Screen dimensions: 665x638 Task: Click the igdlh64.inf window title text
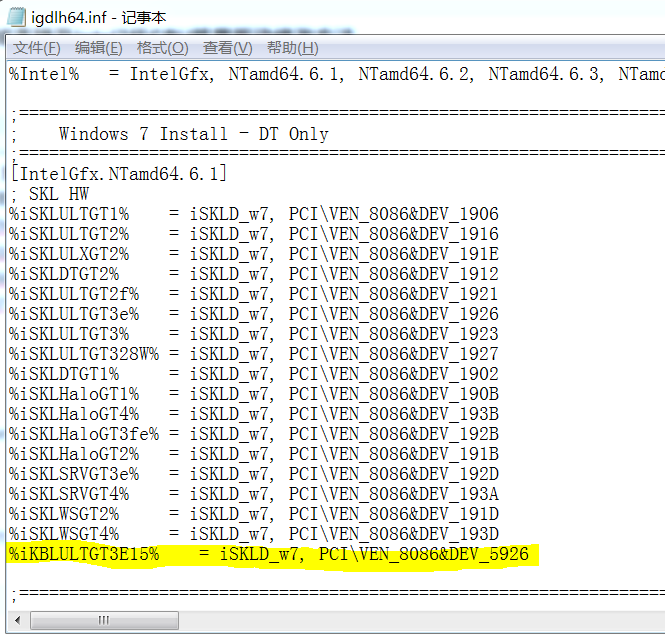108,17
